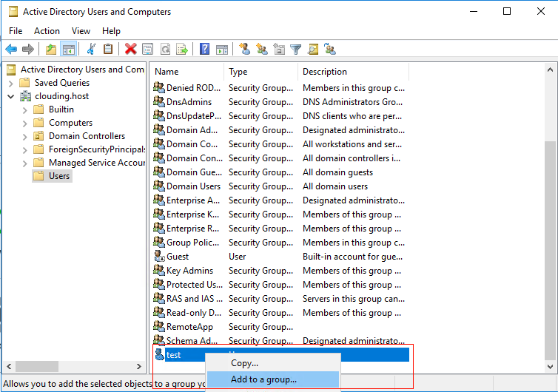Select the Denied ROD... group row
This screenshot has height=392, width=558.
pos(280,87)
